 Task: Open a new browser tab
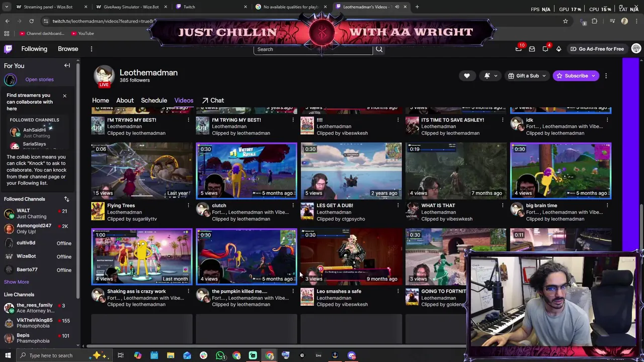417,7
